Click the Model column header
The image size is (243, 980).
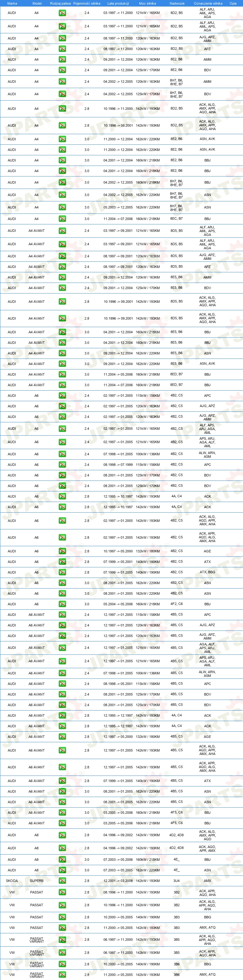click(x=37, y=3)
